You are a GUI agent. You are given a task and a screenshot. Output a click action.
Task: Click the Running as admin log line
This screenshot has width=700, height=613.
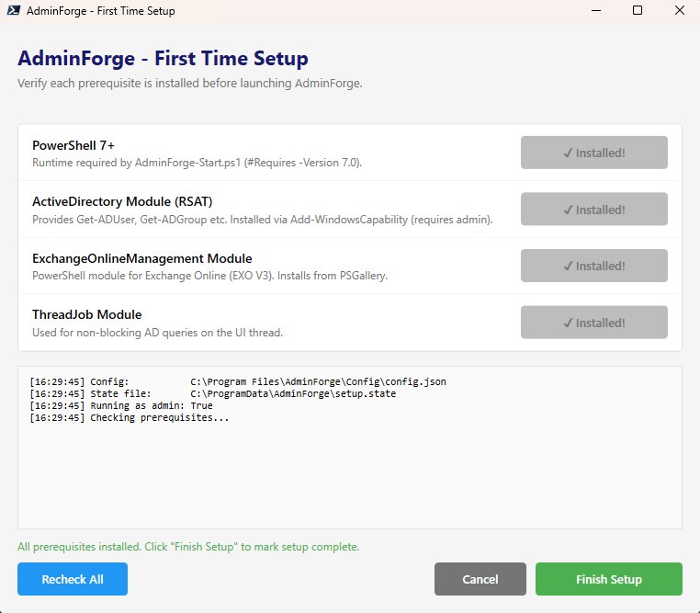pyautogui.click(x=121, y=406)
